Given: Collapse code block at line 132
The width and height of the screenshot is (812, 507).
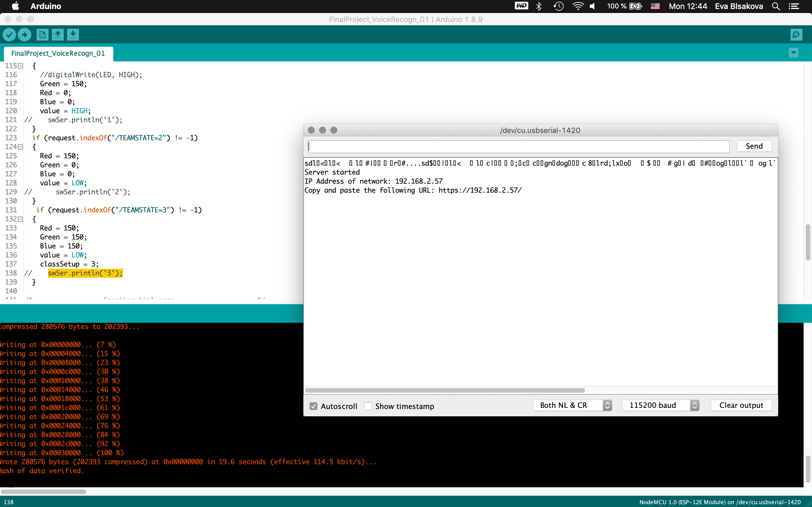Looking at the screenshot, I should click(x=21, y=219).
